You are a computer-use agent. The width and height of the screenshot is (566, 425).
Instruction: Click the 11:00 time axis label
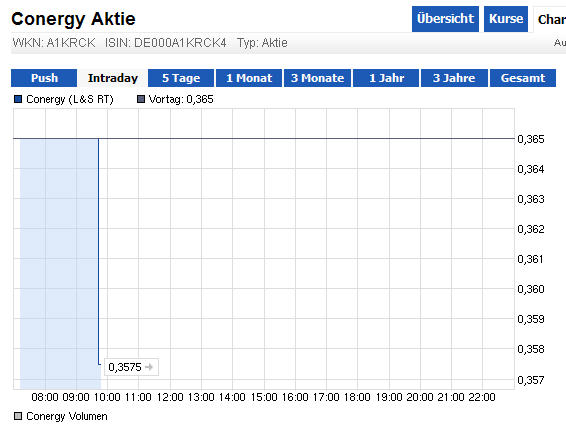[x=138, y=397]
